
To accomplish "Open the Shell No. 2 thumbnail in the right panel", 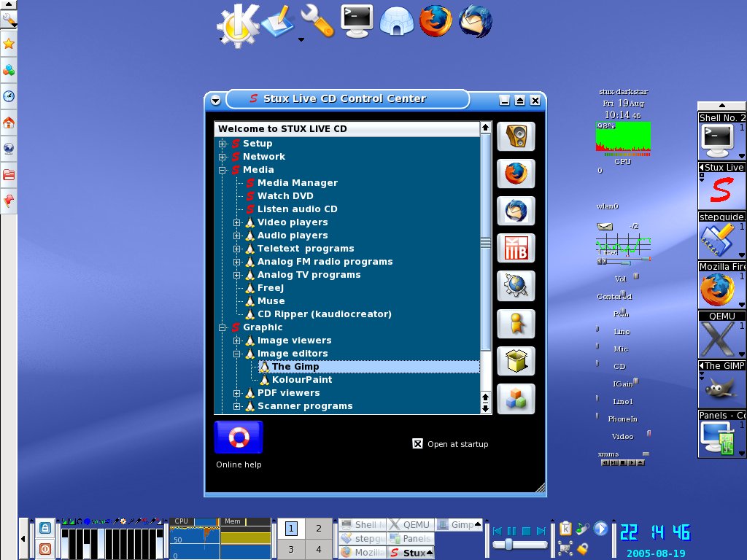I will point(721,136).
